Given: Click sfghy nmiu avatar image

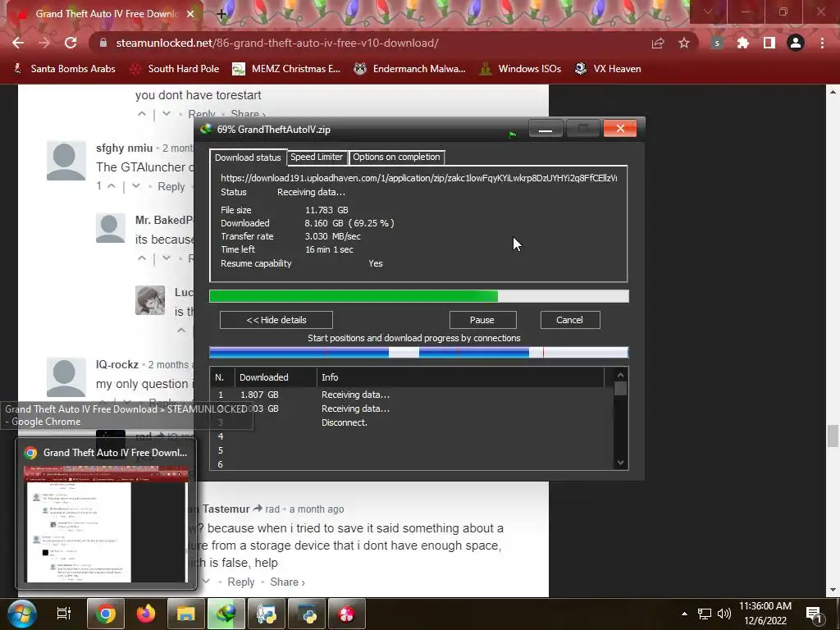Looking at the screenshot, I should click(x=66, y=161).
